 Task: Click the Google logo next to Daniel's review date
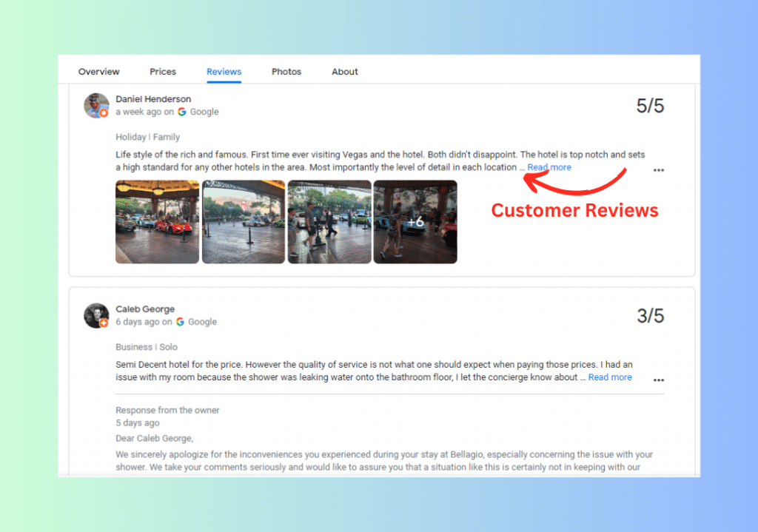[x=182, y=111]
